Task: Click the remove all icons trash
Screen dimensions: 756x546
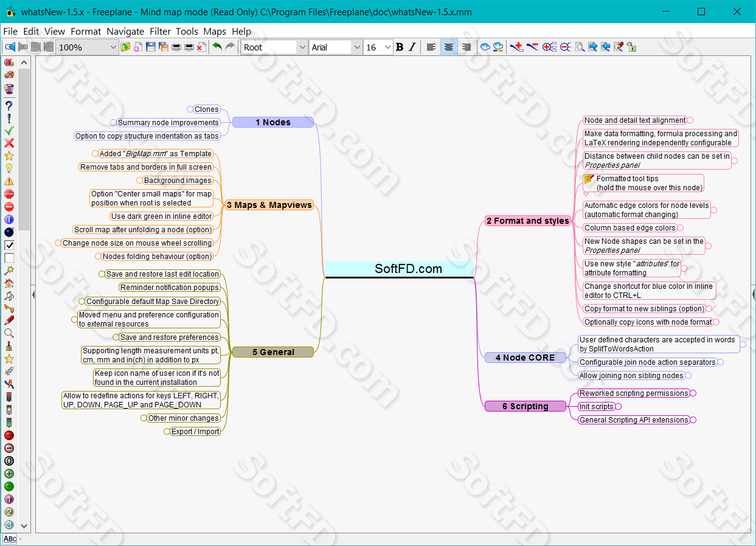Action: [9, 88]
